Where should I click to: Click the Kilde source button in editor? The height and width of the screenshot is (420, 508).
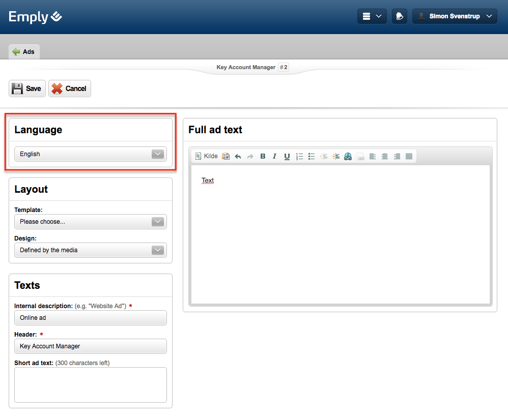pyautogui.click(x=206, y=156)
